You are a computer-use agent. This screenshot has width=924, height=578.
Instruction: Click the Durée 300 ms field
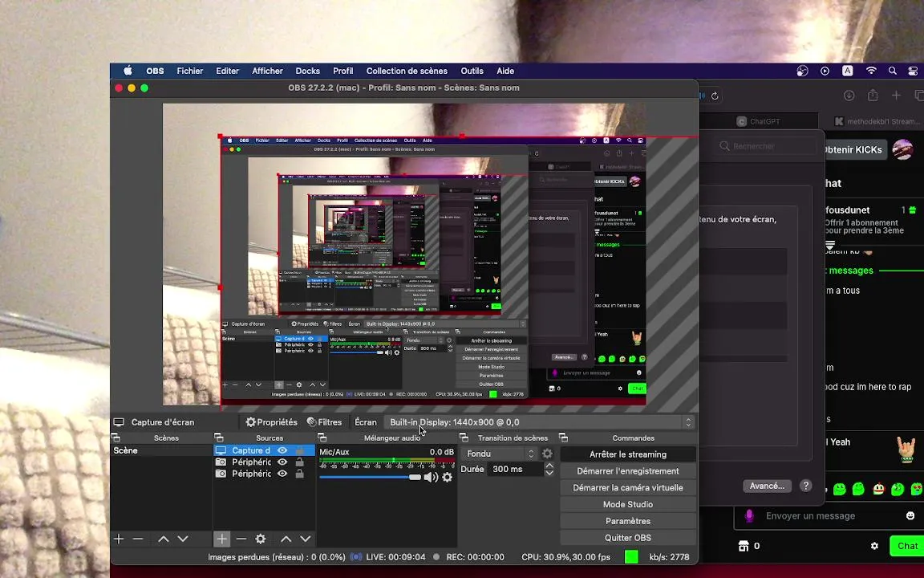click(516, 469)
